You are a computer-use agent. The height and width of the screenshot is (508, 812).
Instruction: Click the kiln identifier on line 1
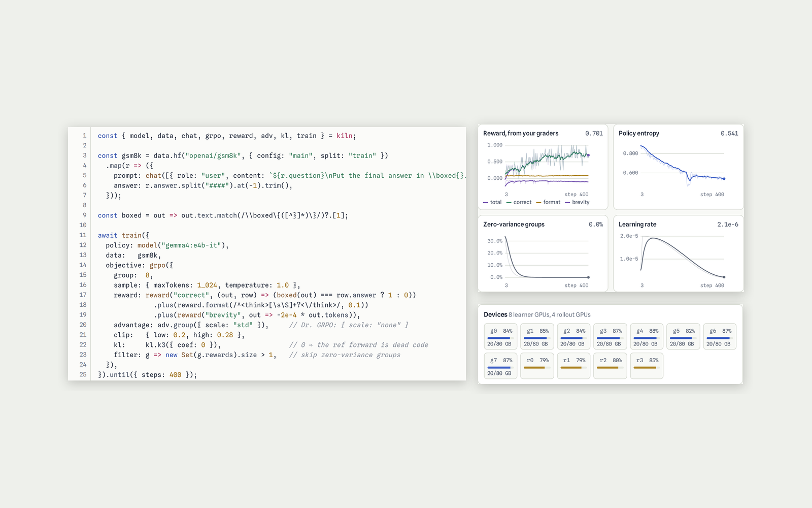344,136
